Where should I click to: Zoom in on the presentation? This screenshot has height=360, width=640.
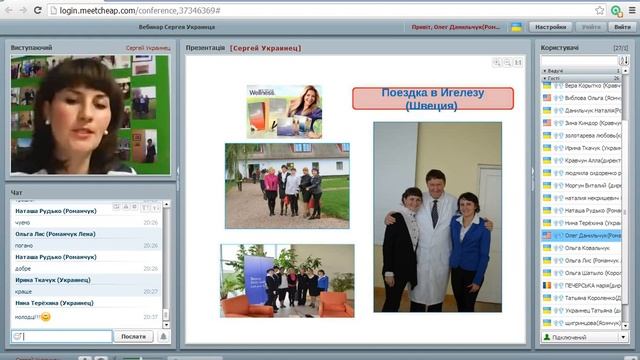tap(497, 62)
